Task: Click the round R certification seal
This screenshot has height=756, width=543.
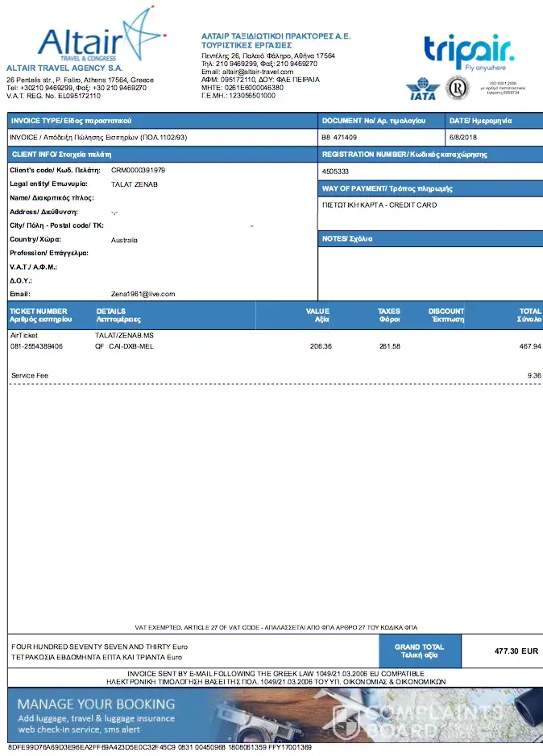Action: click(x=457, y=88)
